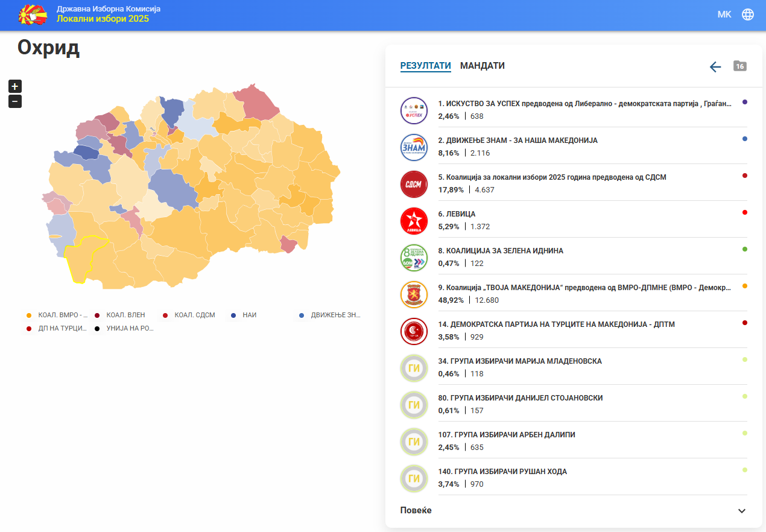The width and height of the screenshot is (766, 532).
Task: Zoom in on the map
Action: [x=15, y=86]
